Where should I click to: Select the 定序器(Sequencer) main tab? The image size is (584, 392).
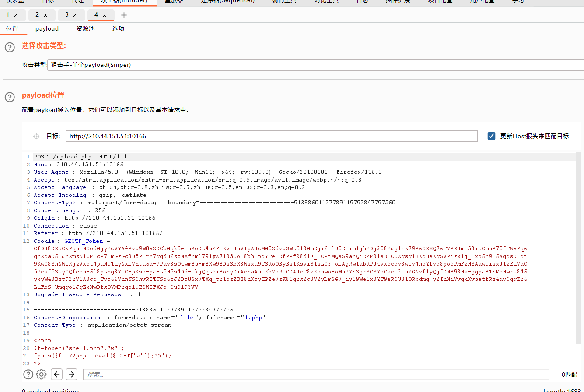click(x=227, y=2)
